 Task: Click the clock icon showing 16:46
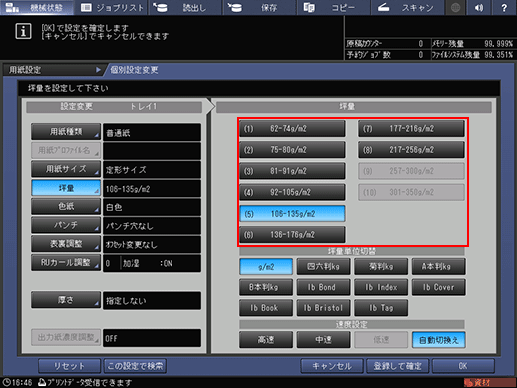[7, 382]
